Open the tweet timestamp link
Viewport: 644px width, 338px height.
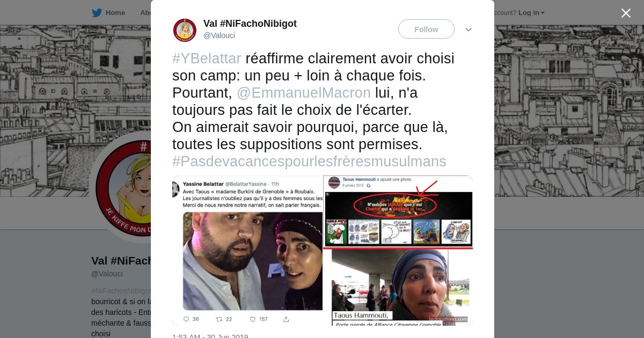point(210,335)
